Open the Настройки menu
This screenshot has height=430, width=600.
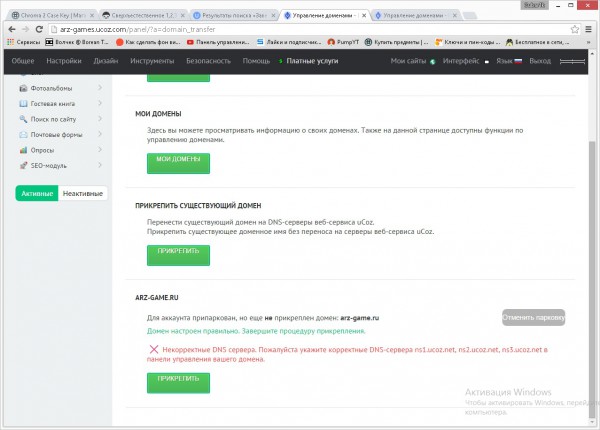pyautogui.click(x=64, y=61)
